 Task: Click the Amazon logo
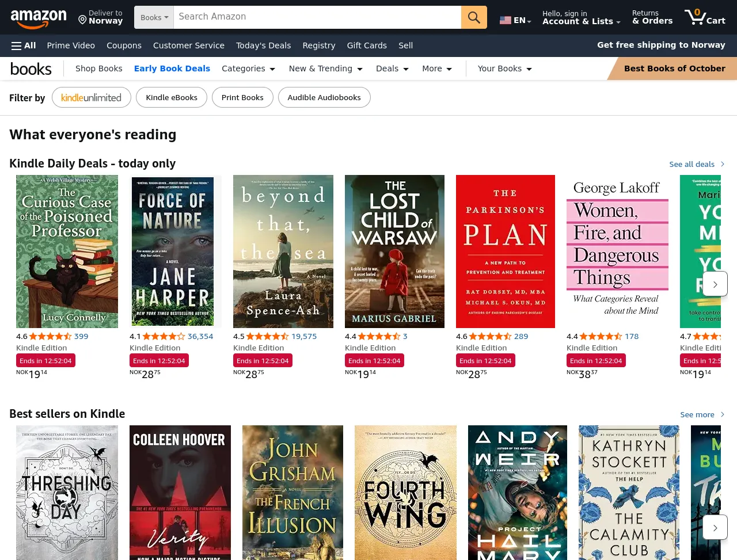39,18
